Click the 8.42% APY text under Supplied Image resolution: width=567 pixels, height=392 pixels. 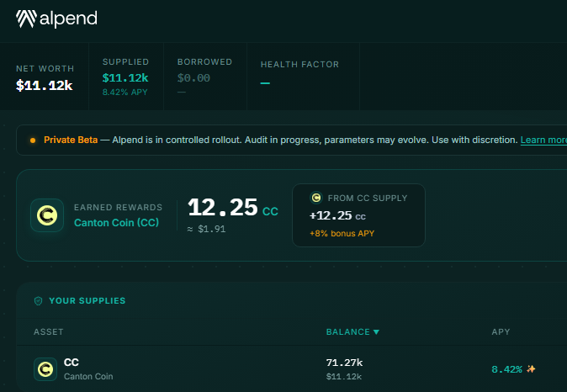point(125,93)
